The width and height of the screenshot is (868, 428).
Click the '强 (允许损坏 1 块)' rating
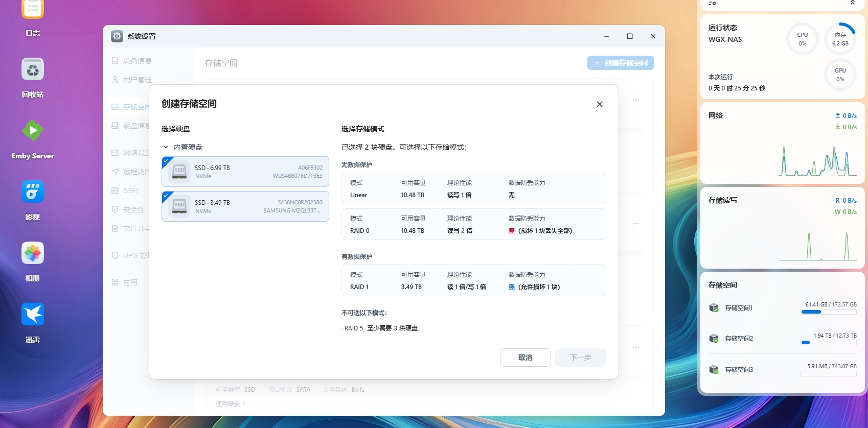click(x=534, y=287)
